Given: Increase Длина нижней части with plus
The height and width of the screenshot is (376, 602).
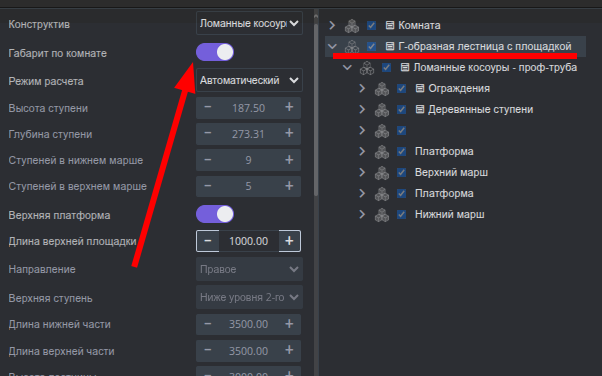Looking at the screenshot, I should 289,324.
